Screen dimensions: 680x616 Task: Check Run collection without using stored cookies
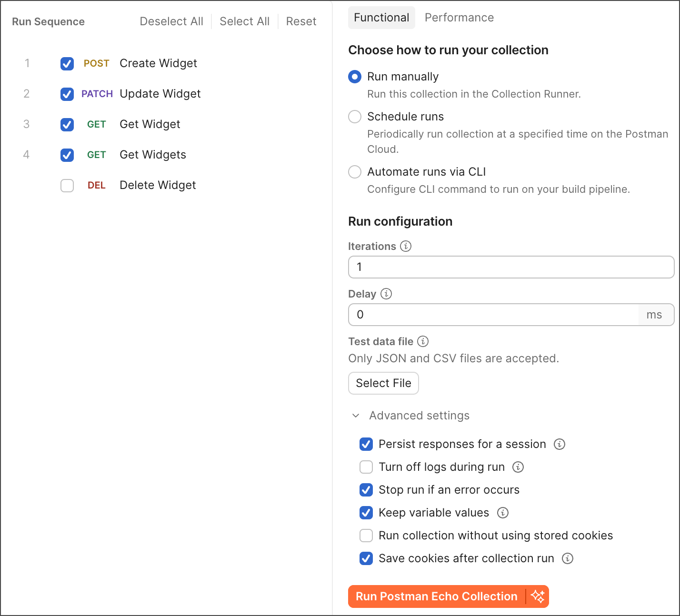[366, 536]
